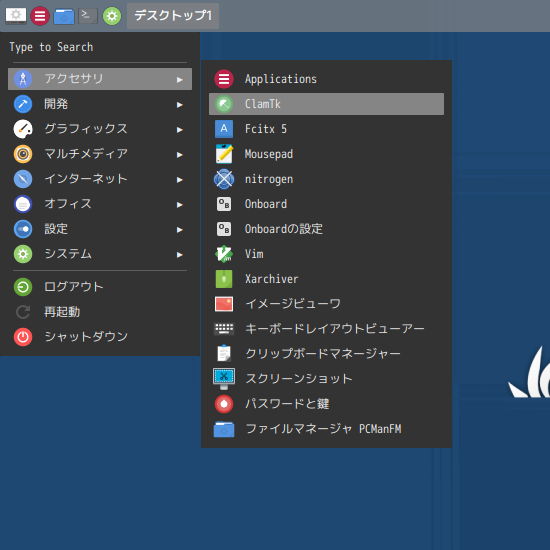
Task: Select the nitrogen menu entry
Action: pyautogui.click(x=326, y=179)
